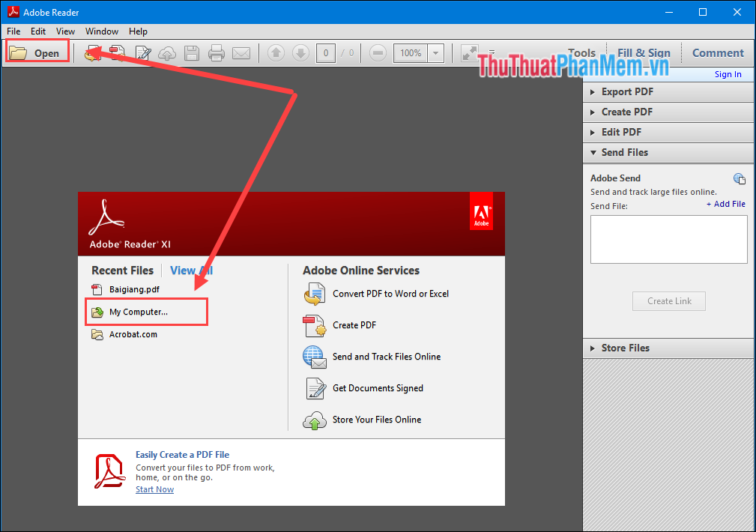Go to next page with the down arrow
The width and height of the screenshot is (756, 532).
[x=300, y=52]
